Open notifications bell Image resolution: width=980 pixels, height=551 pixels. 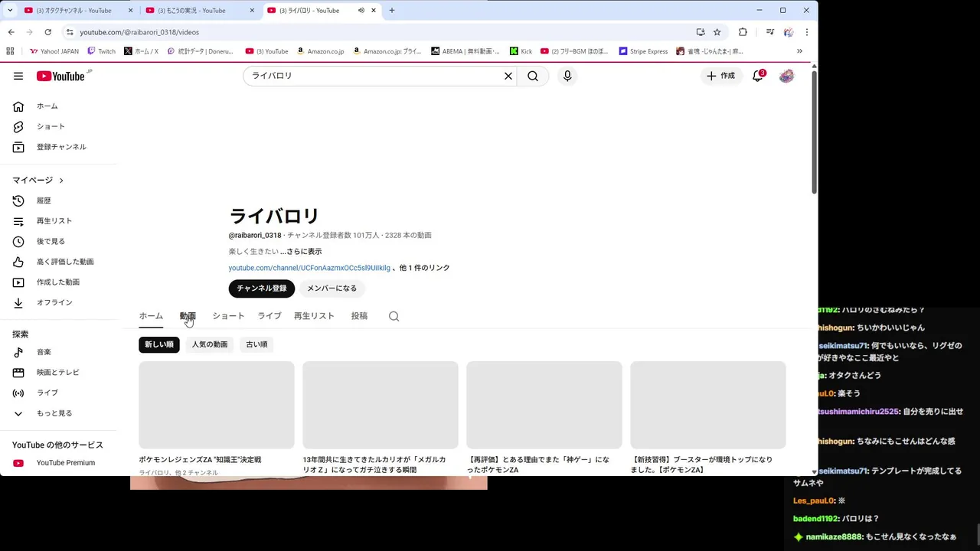(757, 76)
